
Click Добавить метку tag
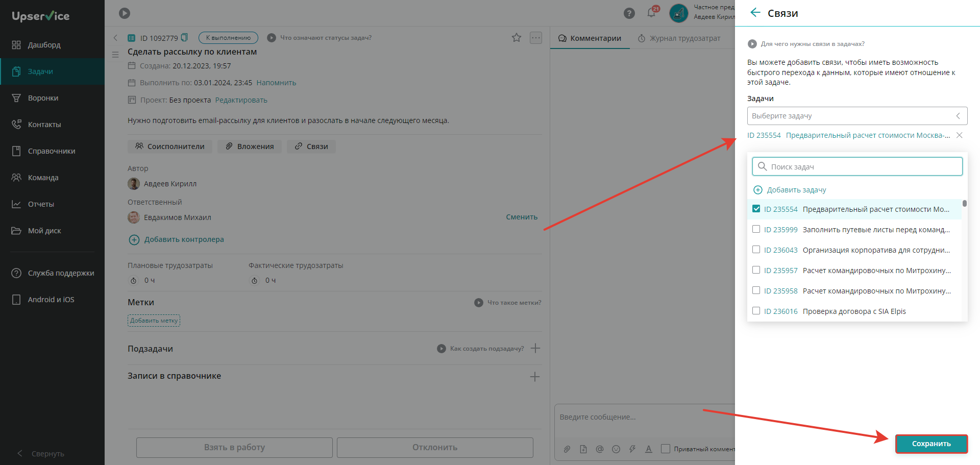point(154,321)
